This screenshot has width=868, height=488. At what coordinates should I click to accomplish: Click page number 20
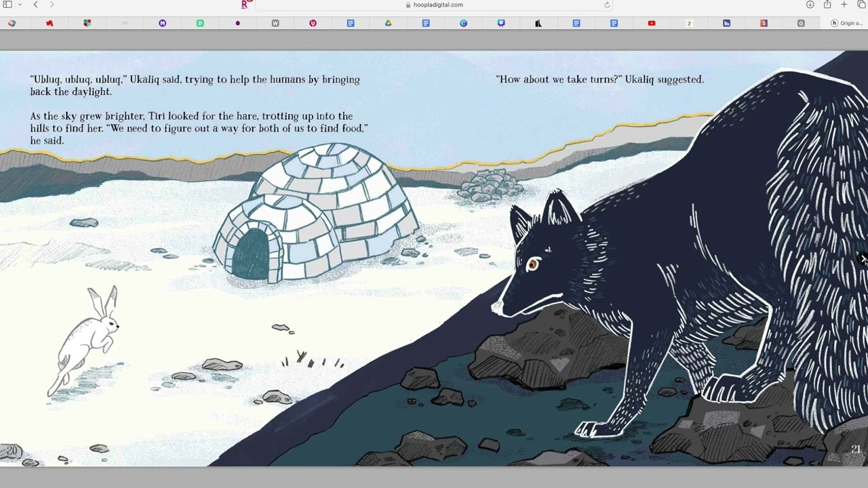[x=12, y=451]
